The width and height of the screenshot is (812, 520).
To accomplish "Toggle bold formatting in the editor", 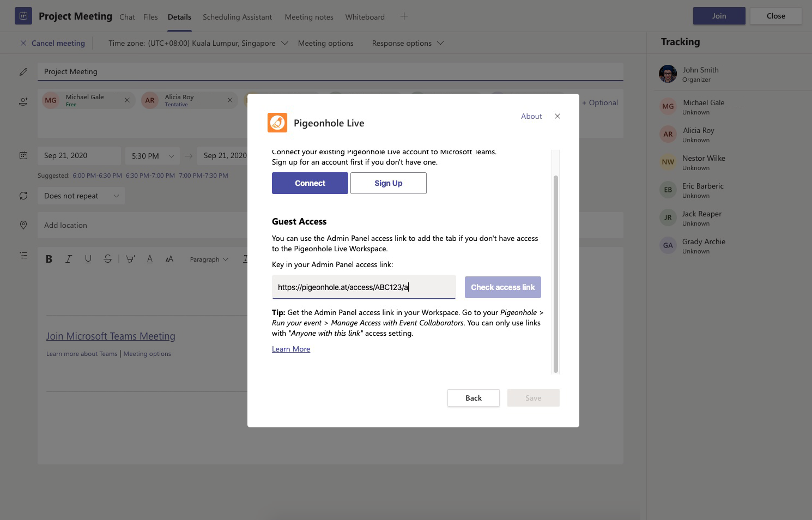I will tap(49, 259).
